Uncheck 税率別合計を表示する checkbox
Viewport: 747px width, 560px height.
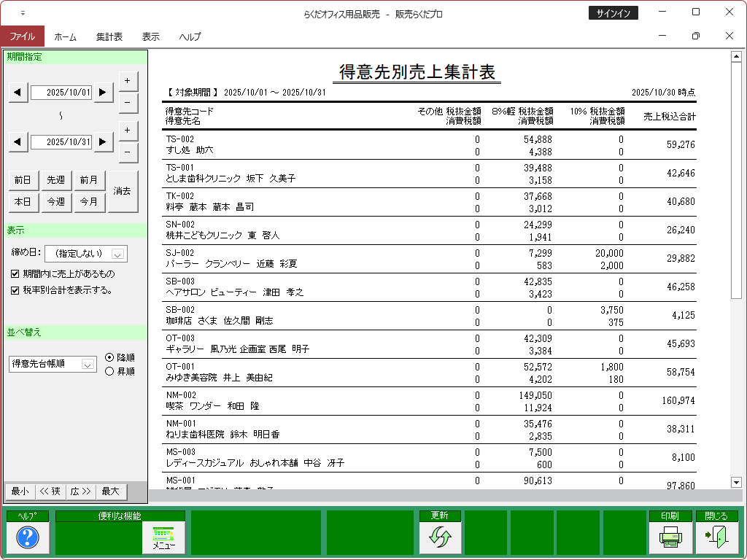point(15,290)
